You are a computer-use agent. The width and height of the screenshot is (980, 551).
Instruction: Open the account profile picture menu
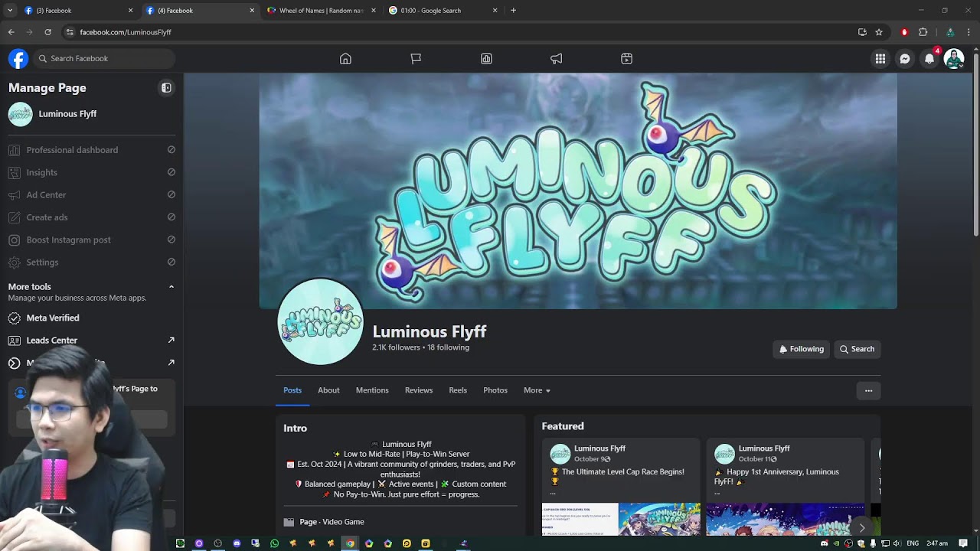[954, 59]
